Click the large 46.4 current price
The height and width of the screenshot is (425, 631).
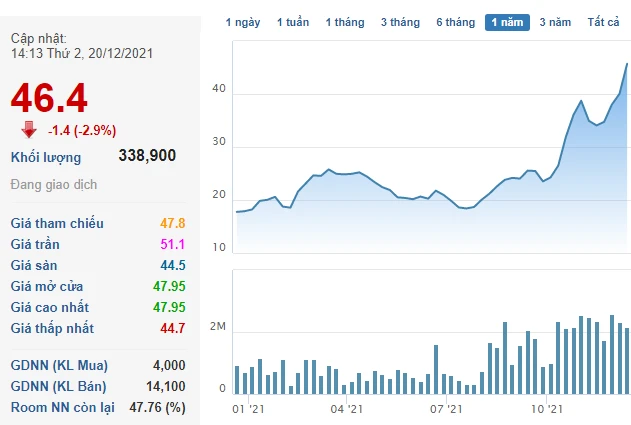[x=49, y=97]
